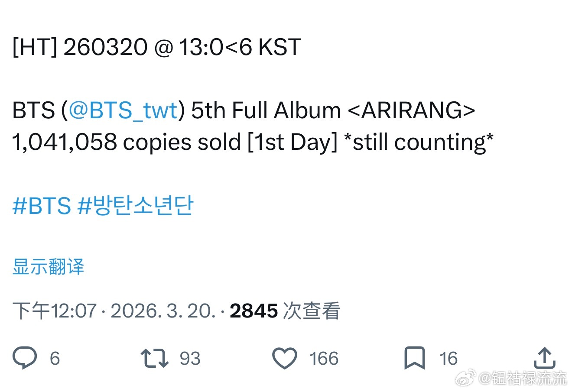572x392 pixels.
Task: Click the reply speech bubble icon
Action: (25, 358)
